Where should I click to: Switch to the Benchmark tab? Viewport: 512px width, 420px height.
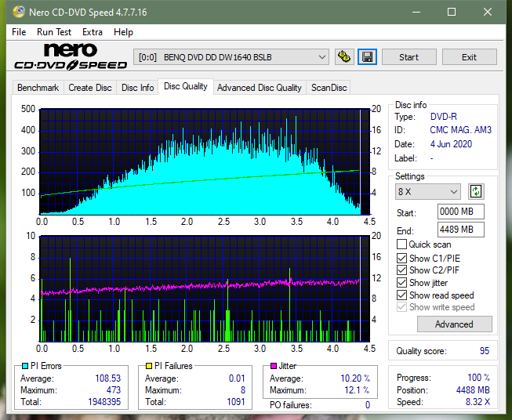[x=38, y=88]
